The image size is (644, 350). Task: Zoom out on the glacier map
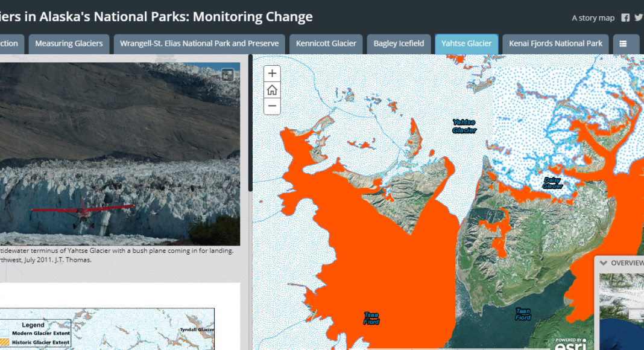pos(273,107)
